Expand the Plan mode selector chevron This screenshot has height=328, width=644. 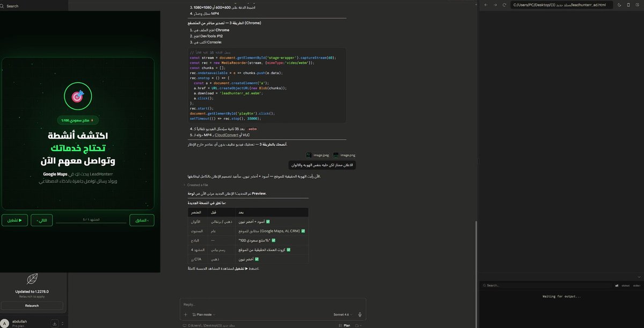215,314
